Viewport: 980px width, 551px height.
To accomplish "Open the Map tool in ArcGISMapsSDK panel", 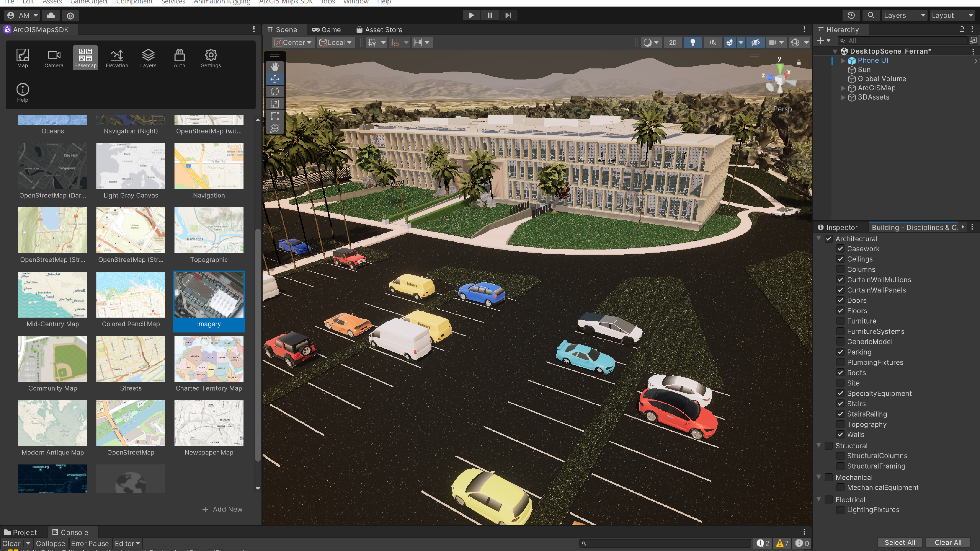I will pos(23,58).
